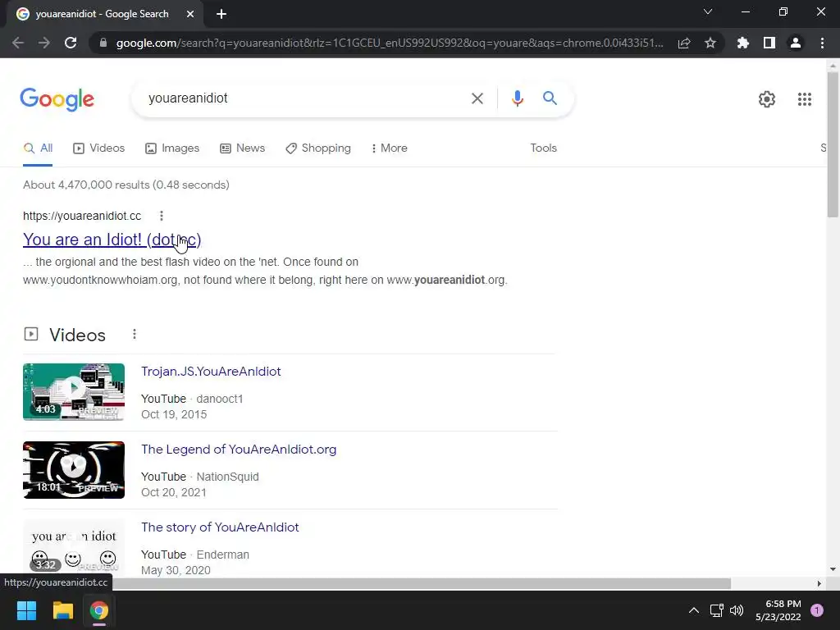Viewport: 840px width, 630px height.
Task: Show hidden system tray icons
Action: (x=694, y=610)
